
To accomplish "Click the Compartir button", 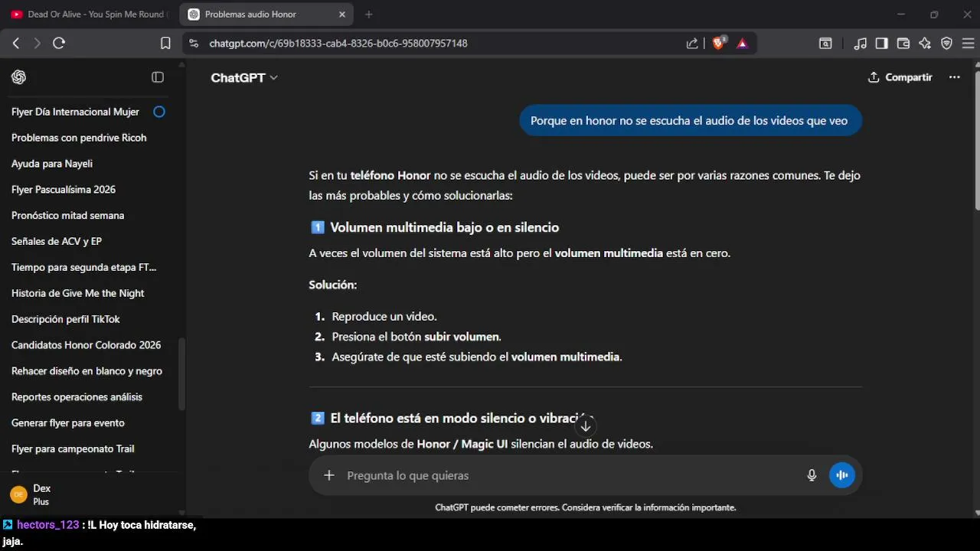I will coord(900,77).
